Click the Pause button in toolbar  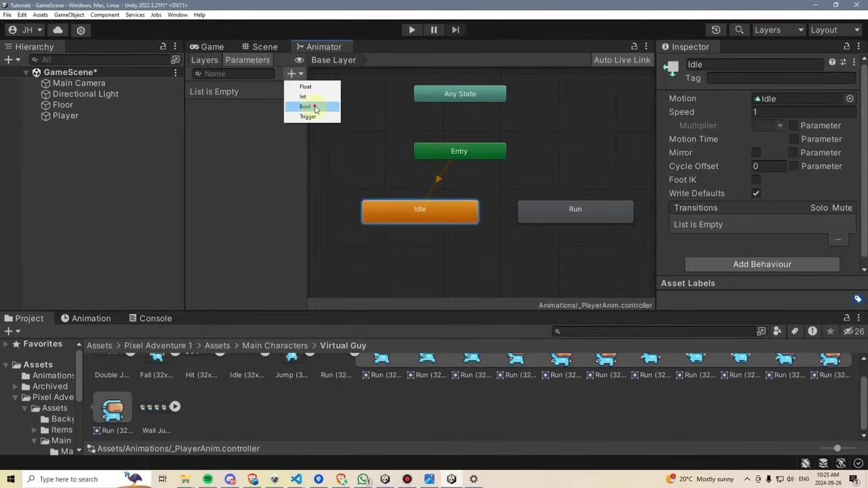(434, 30)
